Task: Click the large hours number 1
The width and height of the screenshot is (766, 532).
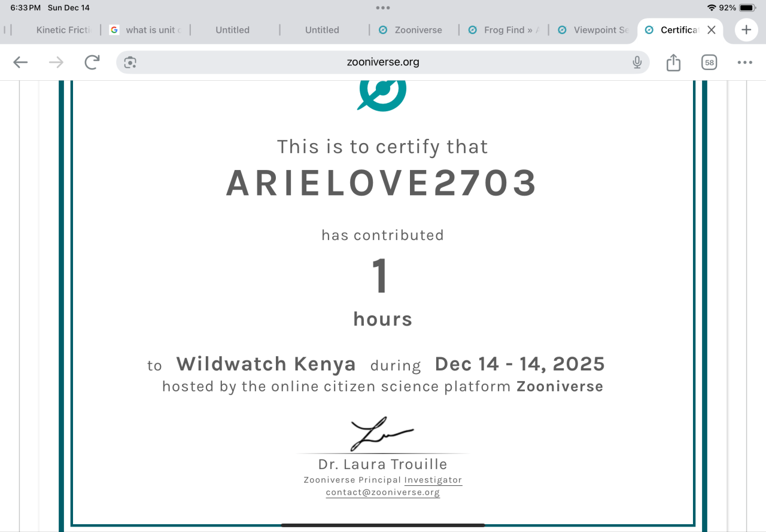Action: 381,276
